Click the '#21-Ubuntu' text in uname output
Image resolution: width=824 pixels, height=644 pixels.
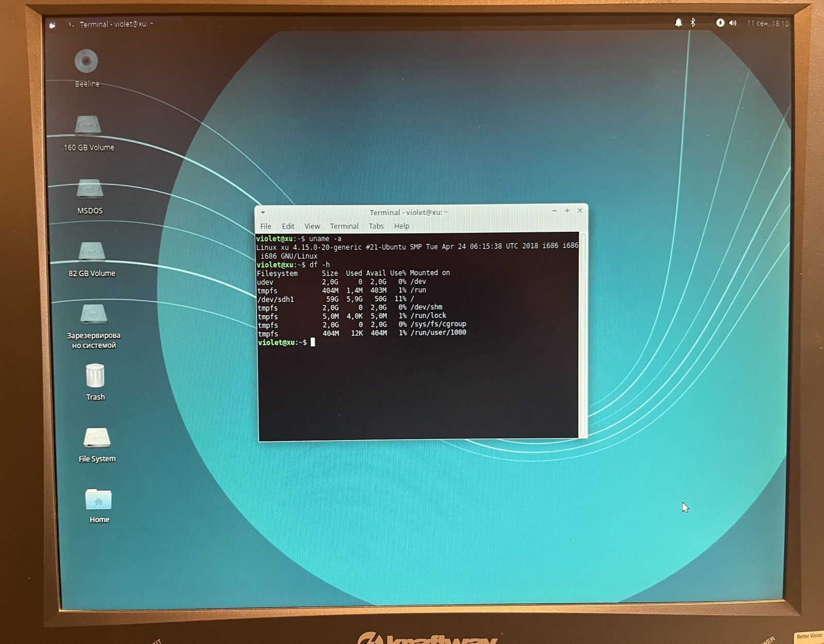click(386, 247)
